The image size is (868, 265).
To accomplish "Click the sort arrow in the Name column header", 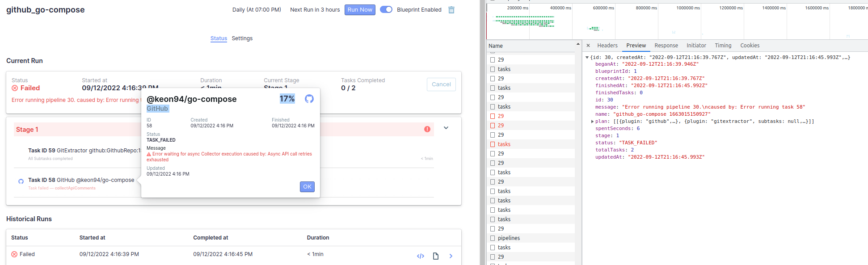I will click(x=578, y=44).
